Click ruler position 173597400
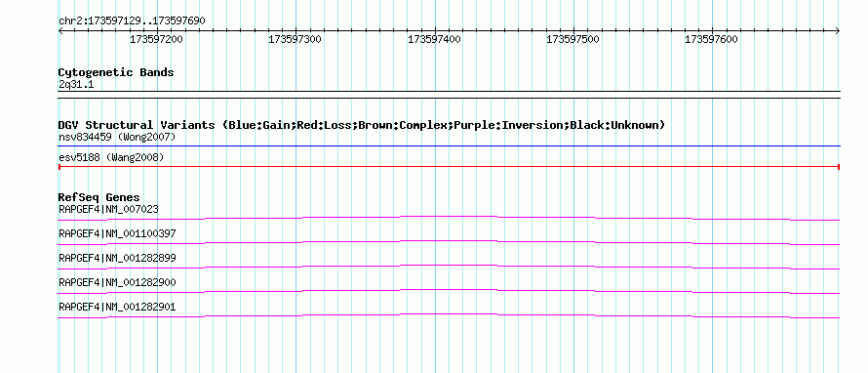This screenshot has height=373, width=868. 434,39
